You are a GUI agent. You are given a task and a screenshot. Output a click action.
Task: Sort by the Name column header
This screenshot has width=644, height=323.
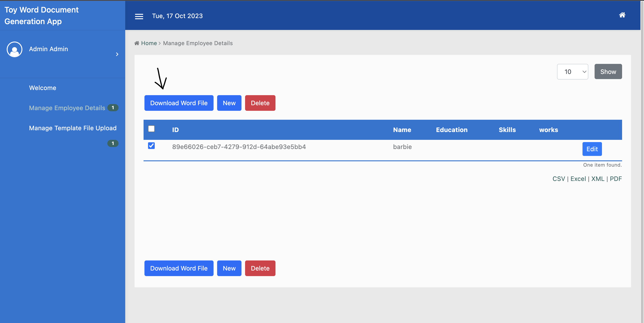click(x=402, y=130)
